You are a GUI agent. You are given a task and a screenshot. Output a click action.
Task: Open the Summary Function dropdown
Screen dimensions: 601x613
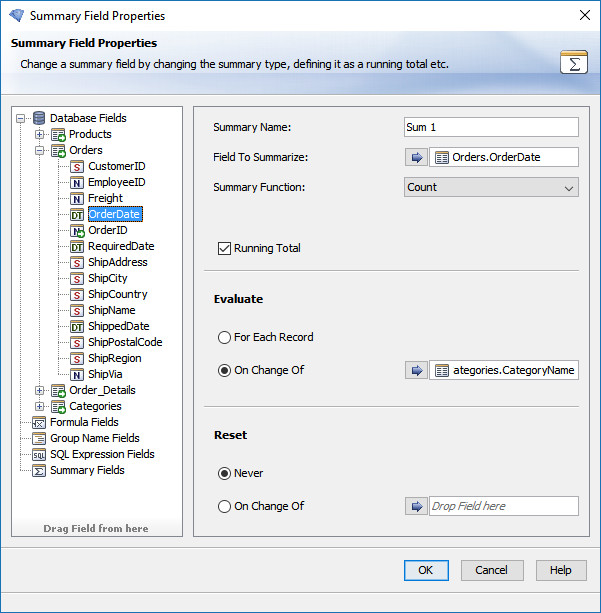click(491, 187)
